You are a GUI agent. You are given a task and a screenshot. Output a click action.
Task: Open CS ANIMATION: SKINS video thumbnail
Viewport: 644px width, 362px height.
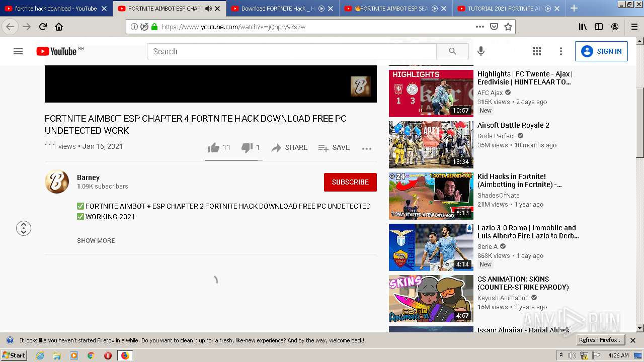(431, 299)
